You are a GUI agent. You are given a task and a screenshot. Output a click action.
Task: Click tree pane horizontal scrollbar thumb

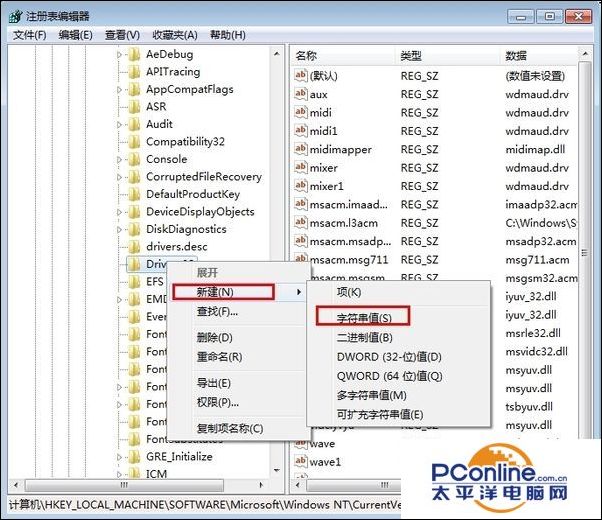pos(124,485)
